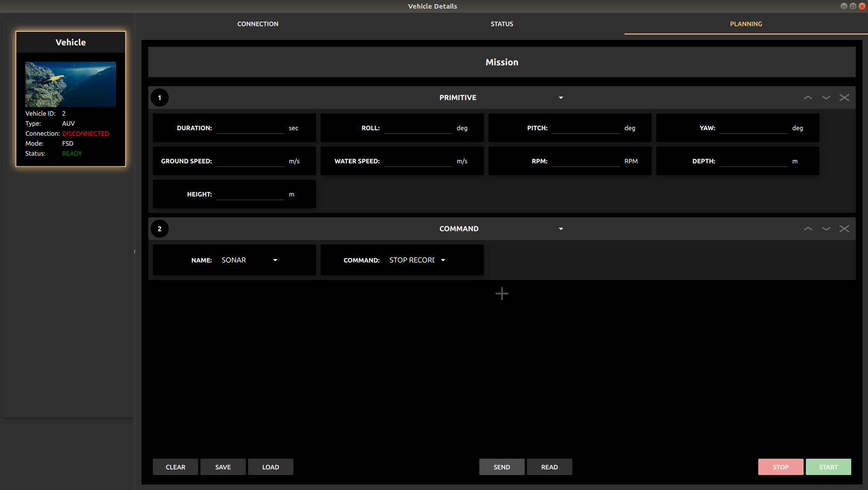Maximize the Vehicle Details window
The width and height of the screenshot is (868, 490).
click(853, 6)
